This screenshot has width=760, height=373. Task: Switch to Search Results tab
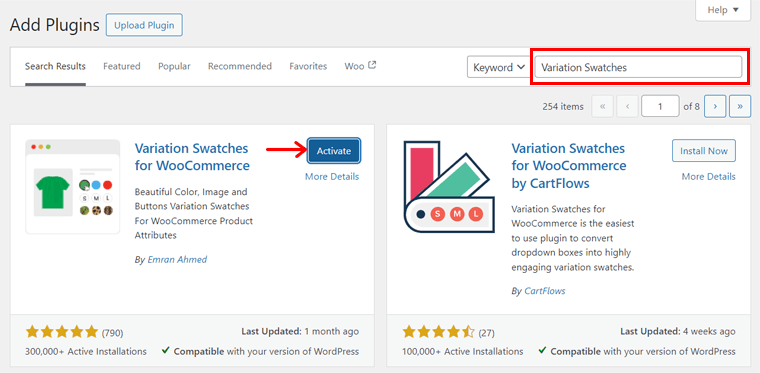coord(55,66)
